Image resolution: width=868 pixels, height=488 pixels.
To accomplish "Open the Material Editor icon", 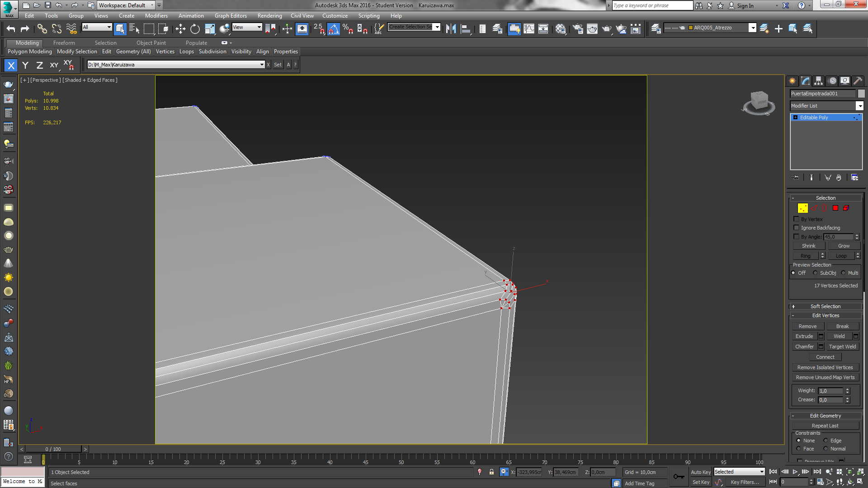I will tap(561, 29).
